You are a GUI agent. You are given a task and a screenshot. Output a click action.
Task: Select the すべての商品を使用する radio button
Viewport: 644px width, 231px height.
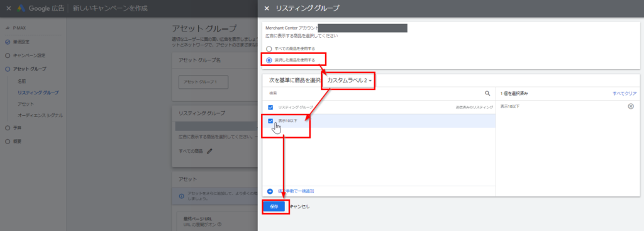click(x=269, y=49)
